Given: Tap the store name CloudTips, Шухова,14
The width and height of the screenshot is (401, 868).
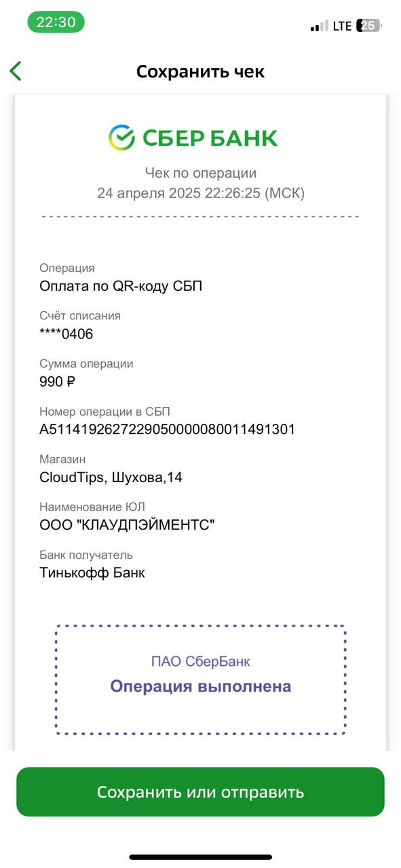Looking at the screenshot, I should point(111,477).
